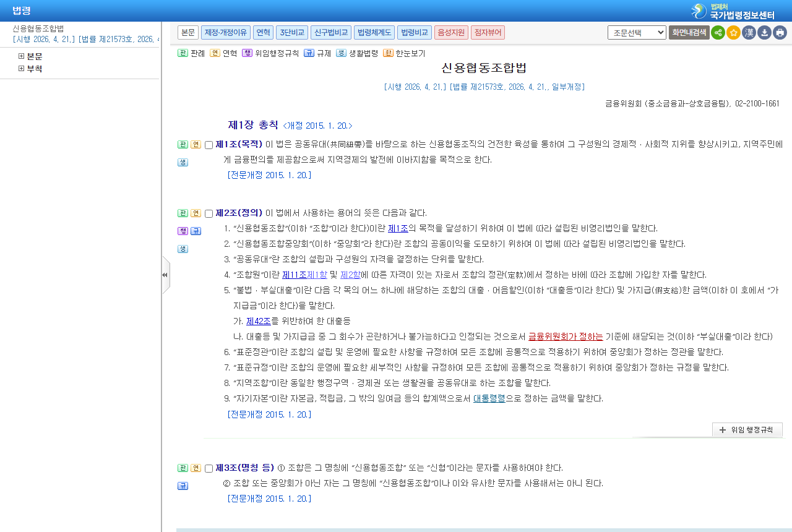Image resolution: width=792 pixels, height=532 pixels.
Task: Open the 3단비교 tab
Action: (x=292, y=33)
